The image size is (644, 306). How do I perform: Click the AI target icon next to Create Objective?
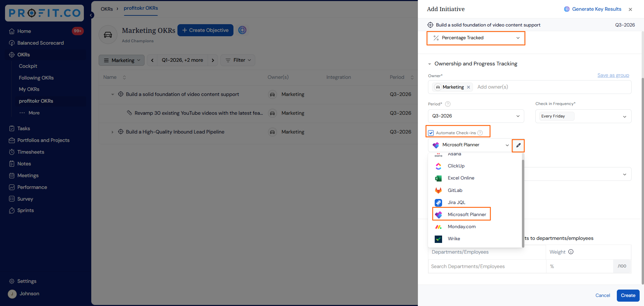click(x=242, y=30)
